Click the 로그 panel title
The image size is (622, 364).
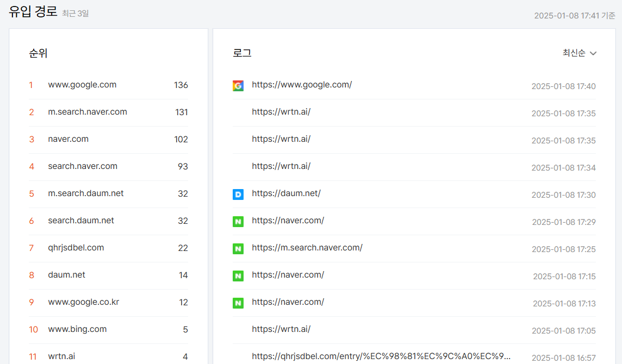(242, 53)
